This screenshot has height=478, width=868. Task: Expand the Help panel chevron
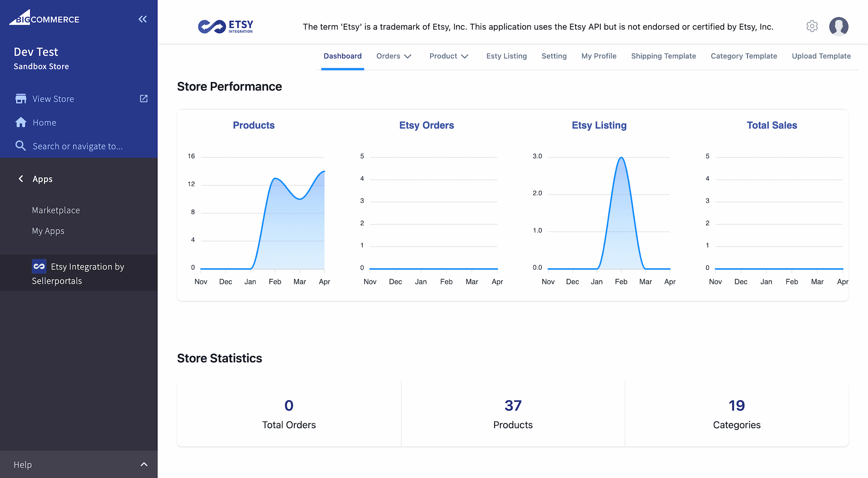coord(144,464)
